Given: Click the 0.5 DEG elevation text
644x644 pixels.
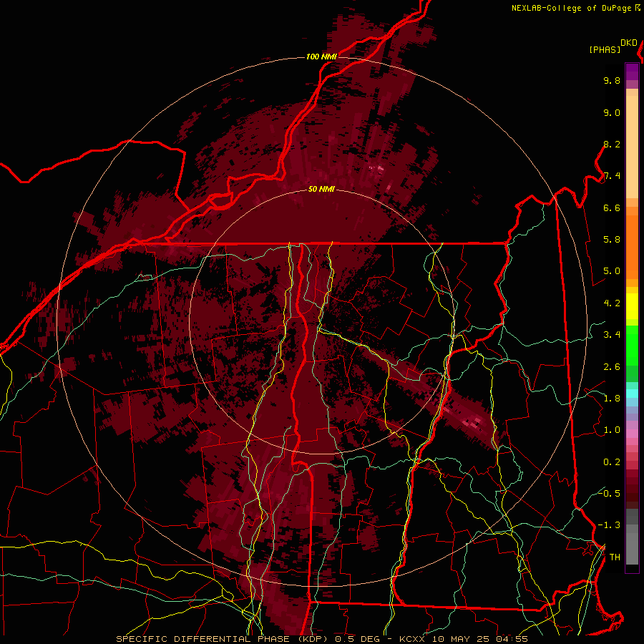Looking at the screenshot, I should (356, 639).
